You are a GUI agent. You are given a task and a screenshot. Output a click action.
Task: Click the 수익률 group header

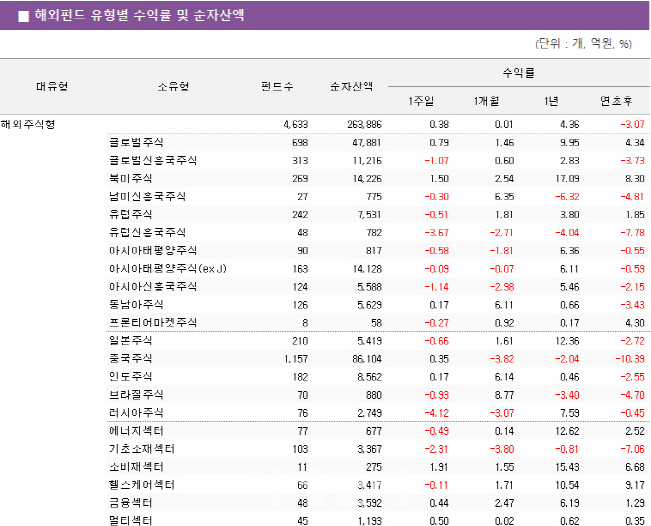pos(519,73)
